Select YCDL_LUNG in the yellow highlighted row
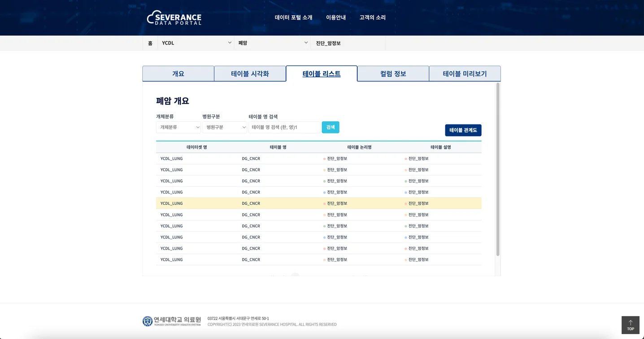The width and height of the screenshot is (644, 339). (172, 203)
